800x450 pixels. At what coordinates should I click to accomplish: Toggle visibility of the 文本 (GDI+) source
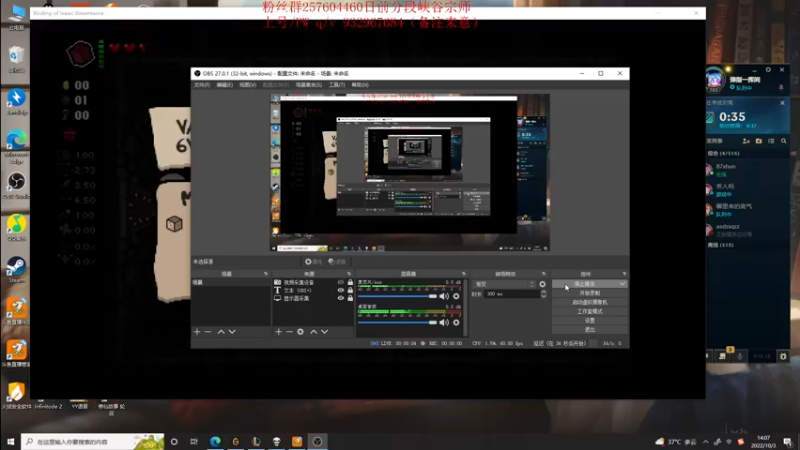click(x=341, y=290)
